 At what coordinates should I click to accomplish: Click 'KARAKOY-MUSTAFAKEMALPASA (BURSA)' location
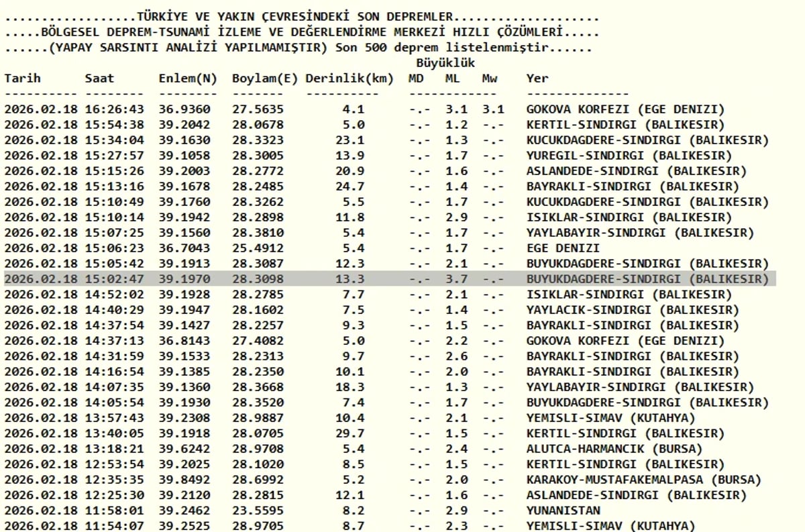coord(644,480)
